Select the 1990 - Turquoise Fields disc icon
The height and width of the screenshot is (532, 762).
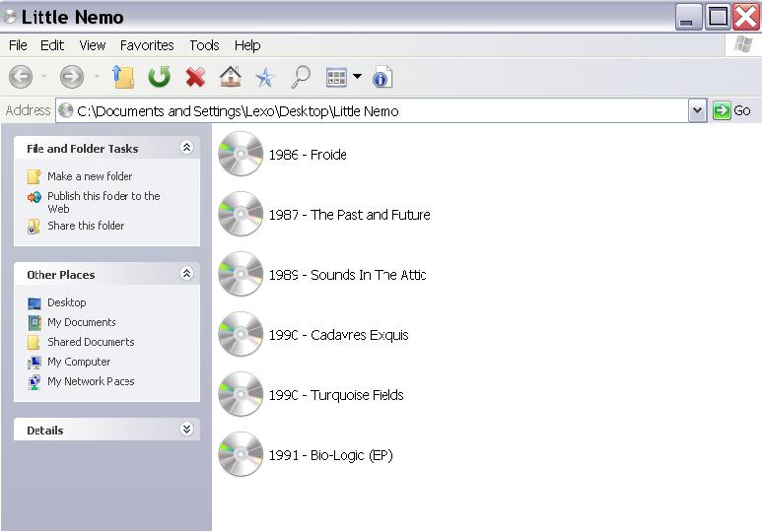point(241,394)
